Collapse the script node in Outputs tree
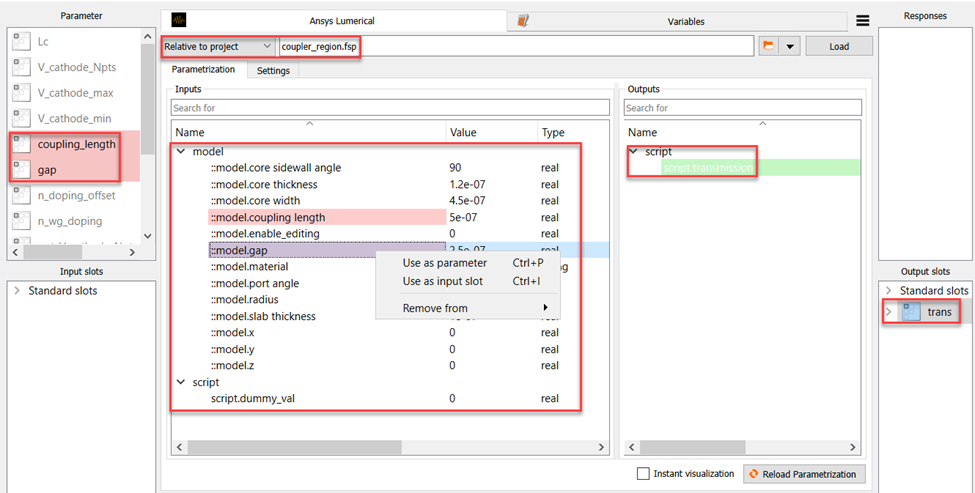975x493 pixels. (634, 152)
